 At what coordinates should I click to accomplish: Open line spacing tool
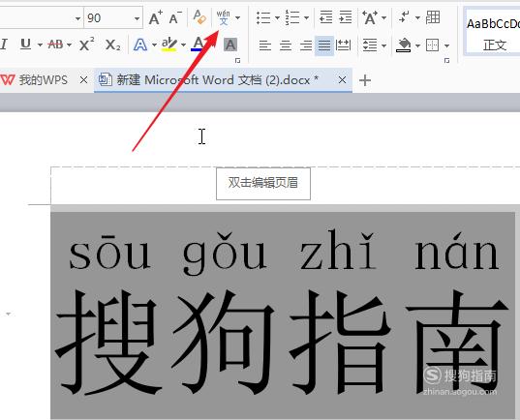(x=370, y=45)
